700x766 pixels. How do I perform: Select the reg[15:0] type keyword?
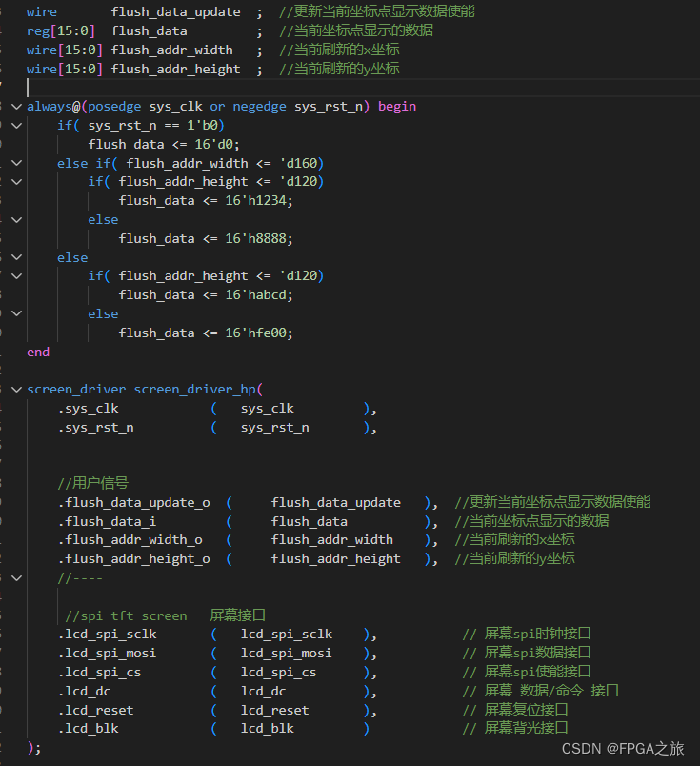[61, 31]
